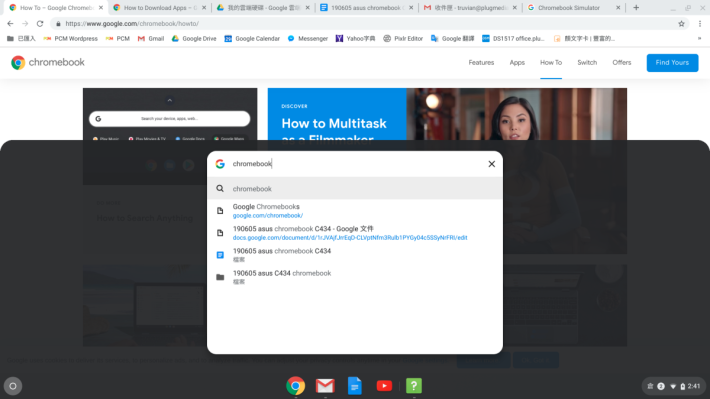Viewport: 710px width, 399px height.
Task: Select the chromebook search suggestion row
Action: pos(355,188)
